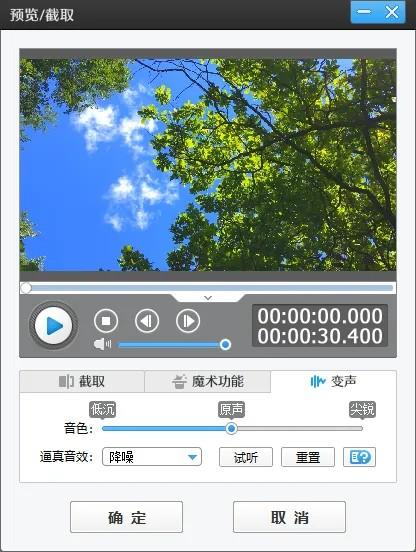Confirm with the 确定 button

click(126, 517)
